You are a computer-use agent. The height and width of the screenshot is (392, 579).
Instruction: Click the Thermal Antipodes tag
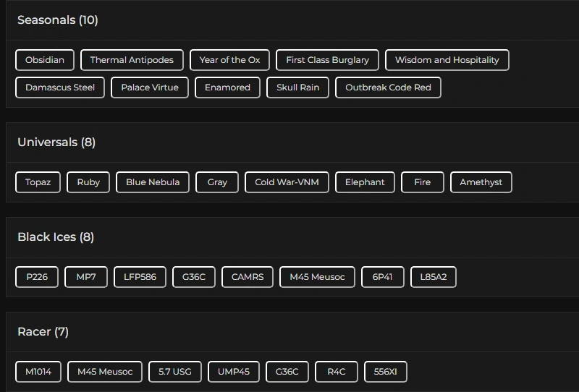[132, 60]
